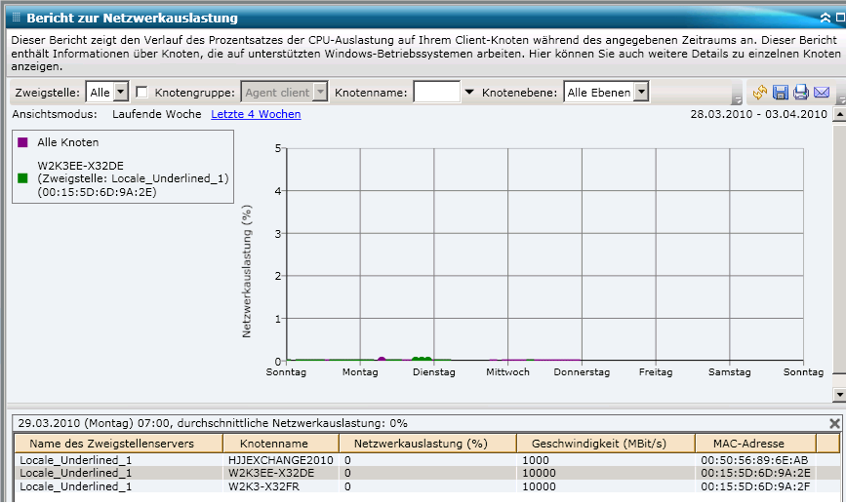Select the HJJEXCHANGE2010 row
Screen dimensions: 846x504
tap(426, 460)
